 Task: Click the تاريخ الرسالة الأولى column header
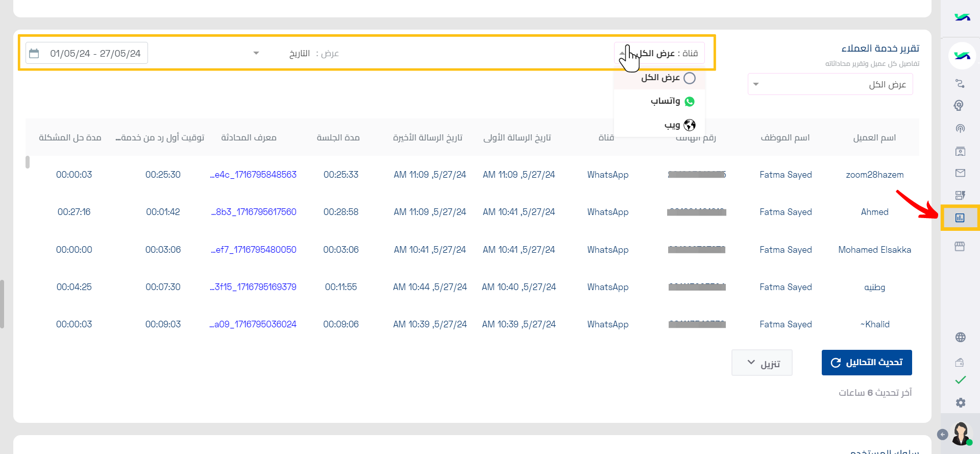click(517, 137)
